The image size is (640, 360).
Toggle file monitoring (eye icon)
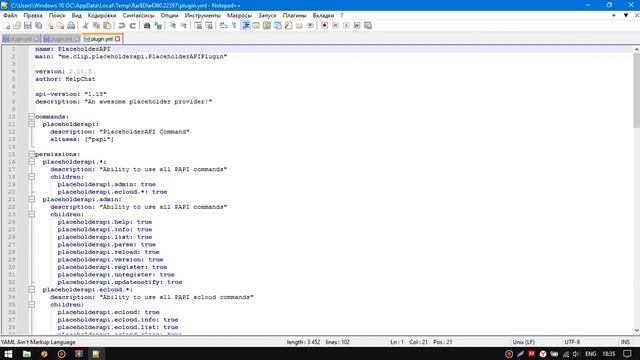coord(310,26)
